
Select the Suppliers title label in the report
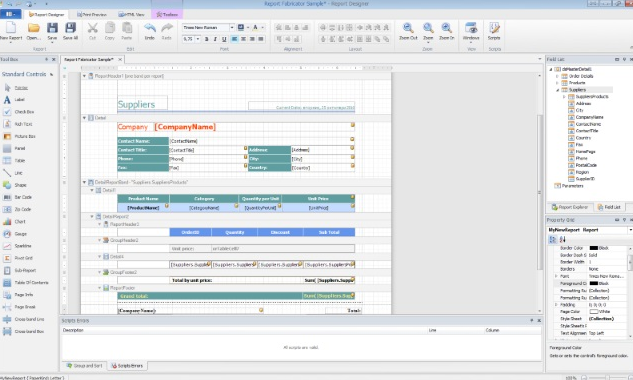pos(136,104)
